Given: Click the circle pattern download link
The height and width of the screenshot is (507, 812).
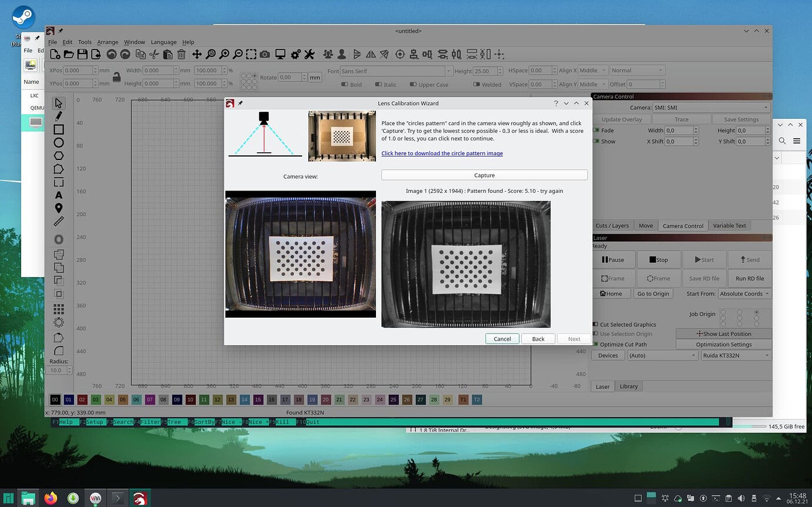Looking at the screenshot, I should point(442,153).
